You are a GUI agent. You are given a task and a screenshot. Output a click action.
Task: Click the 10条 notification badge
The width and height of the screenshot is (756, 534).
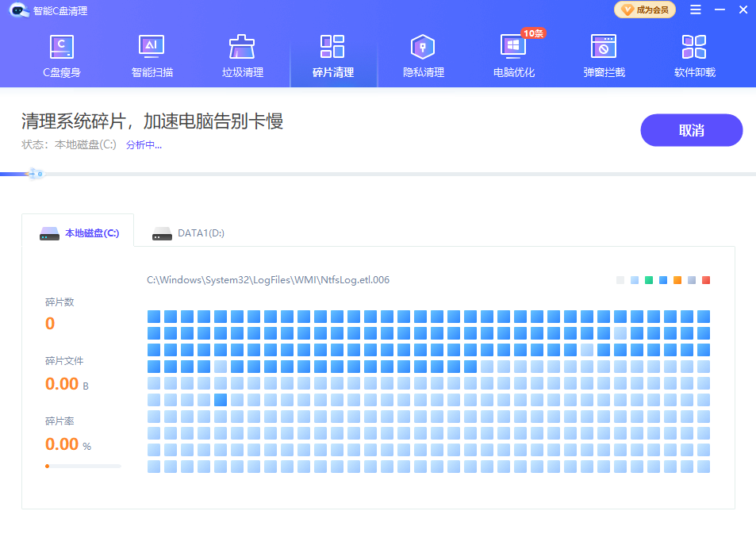(533, 33)
